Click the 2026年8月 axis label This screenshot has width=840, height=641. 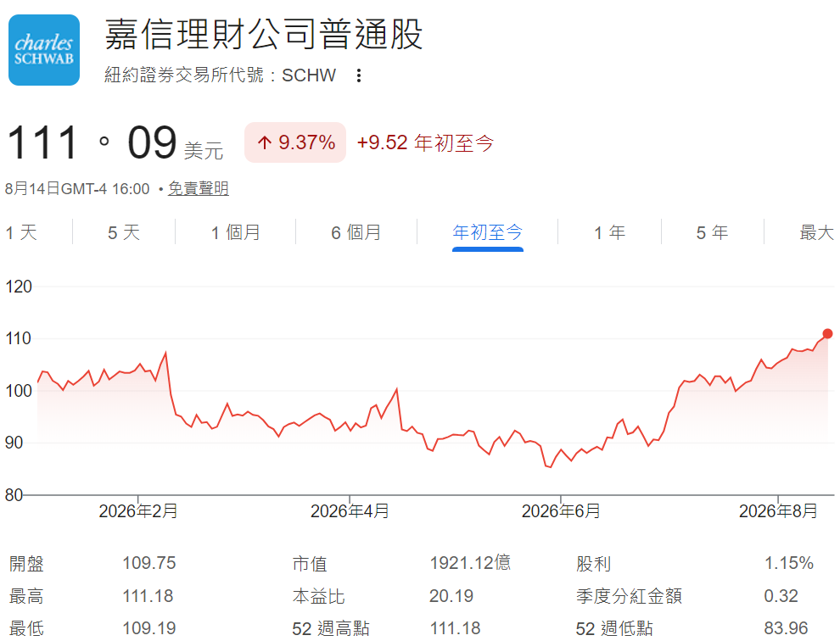pyautogui.click(x=778, y=511)
